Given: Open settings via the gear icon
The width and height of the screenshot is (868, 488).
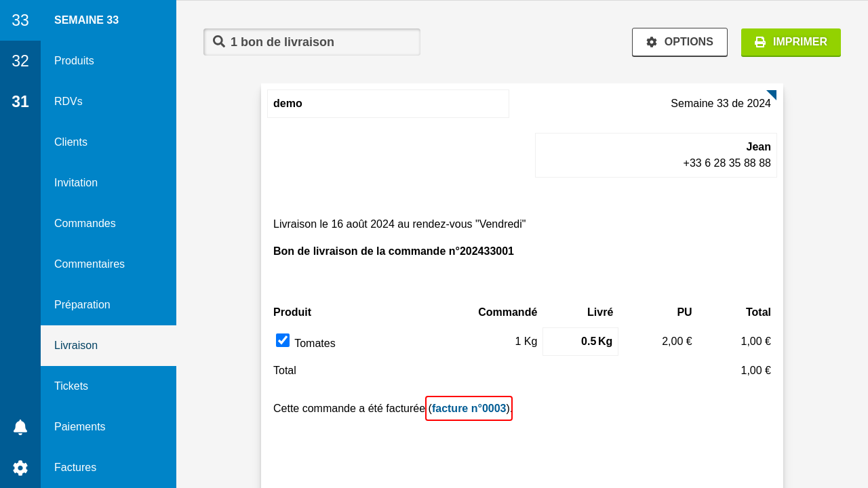Looking at the screenshot, I should click(x=20, y=468).
